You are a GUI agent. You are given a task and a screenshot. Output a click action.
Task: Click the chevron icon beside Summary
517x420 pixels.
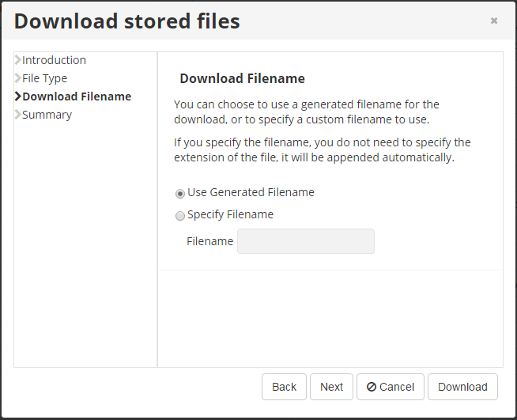[x=18, y=115]
